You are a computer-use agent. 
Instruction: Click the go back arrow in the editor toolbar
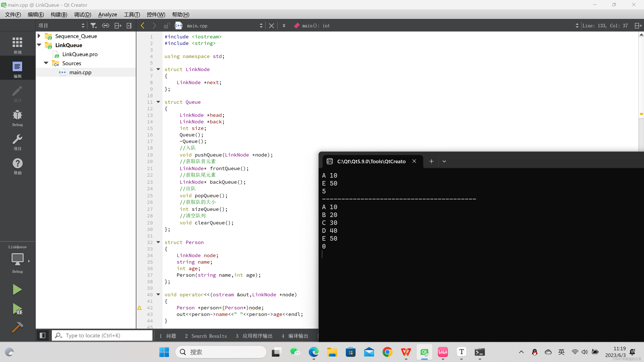[143, 25]
